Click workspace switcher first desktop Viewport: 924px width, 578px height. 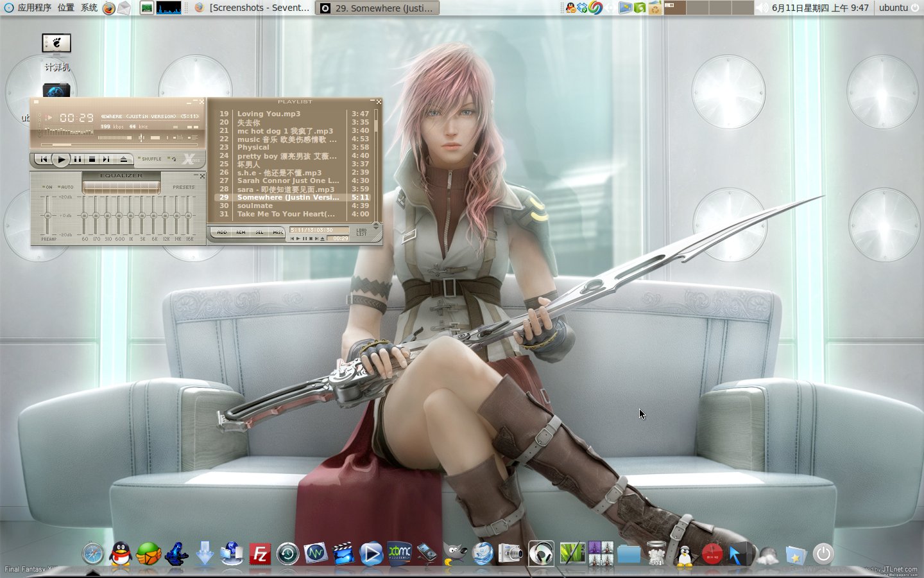click(674, 8)
